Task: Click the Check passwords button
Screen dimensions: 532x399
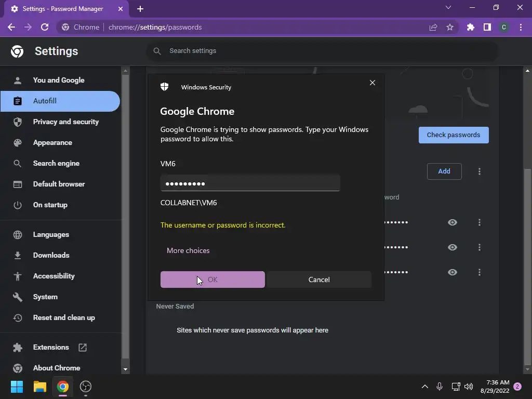Action: (x=453, y=135)
